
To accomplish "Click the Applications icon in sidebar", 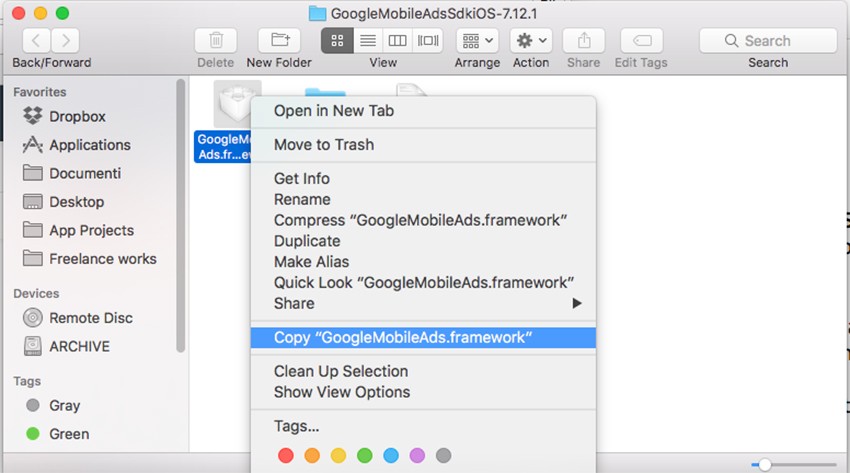I will (33, 144).
